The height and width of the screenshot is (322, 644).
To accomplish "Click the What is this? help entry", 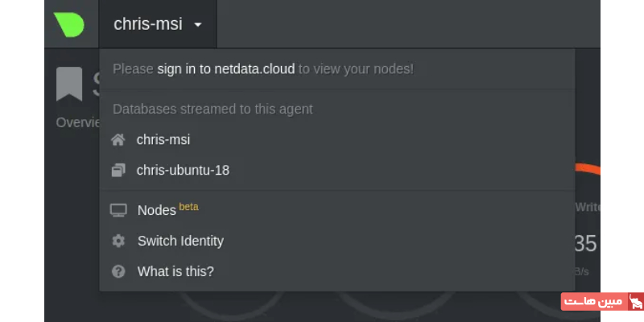I will click(x=175, y=271).
